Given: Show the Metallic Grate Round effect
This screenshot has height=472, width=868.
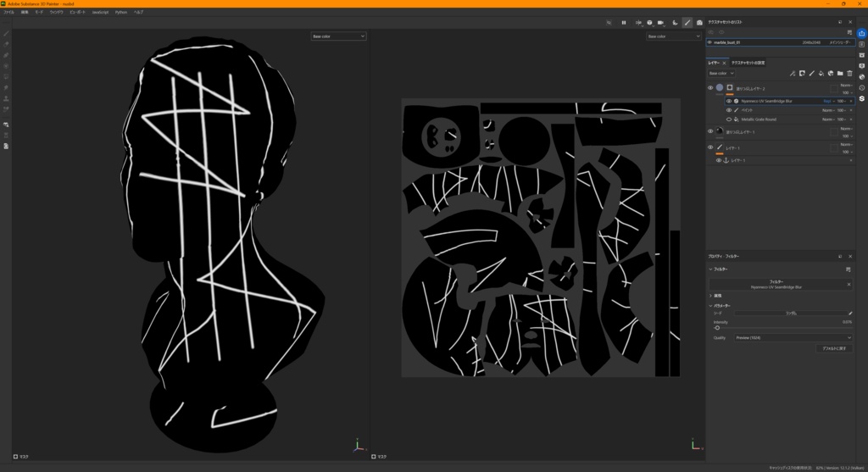Looking at the screenshot, I should [x=728, y=119].
